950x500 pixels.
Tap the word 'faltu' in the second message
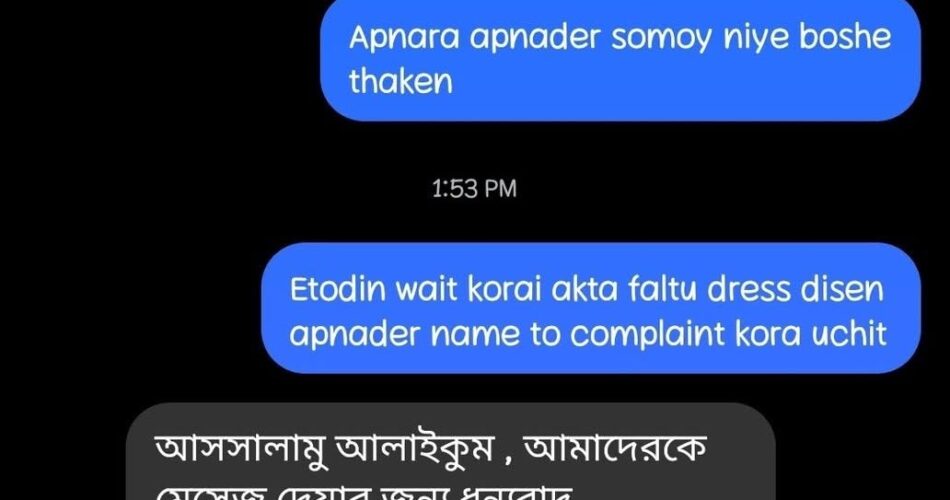[x=662, y=288]
